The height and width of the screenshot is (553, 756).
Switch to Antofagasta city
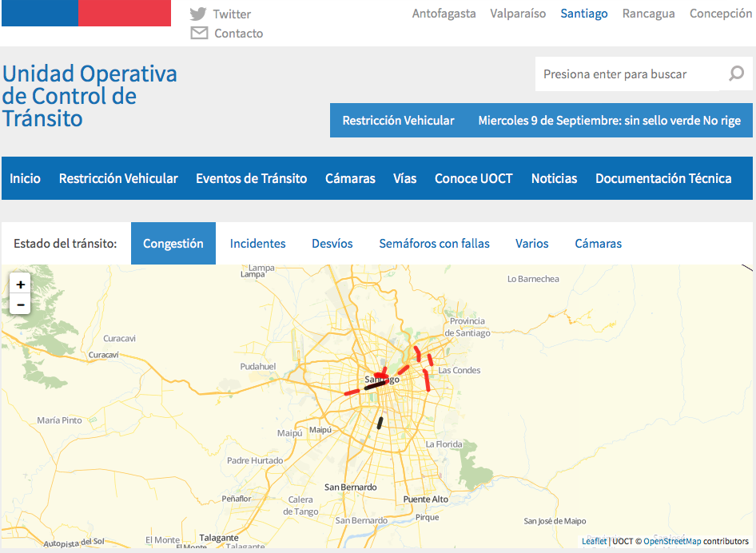coord(444,14)
